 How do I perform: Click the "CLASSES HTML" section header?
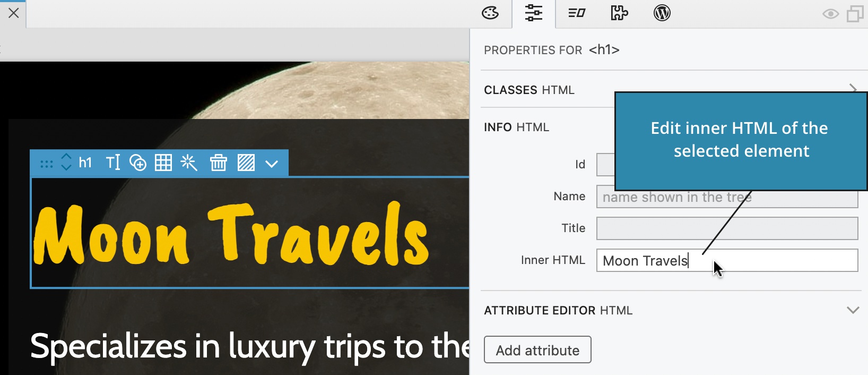[x=529, y=90]
